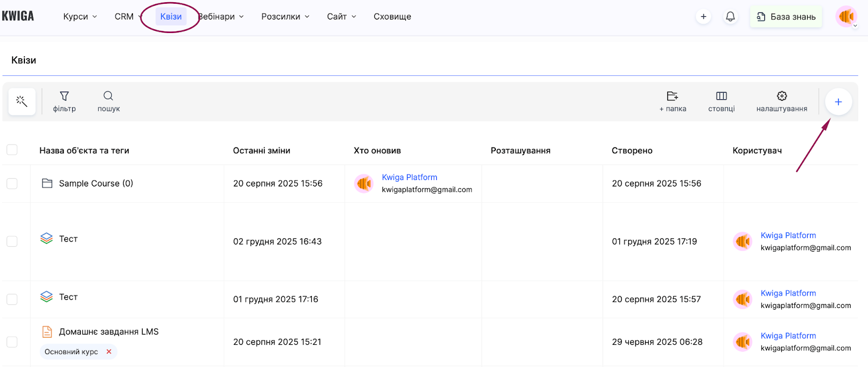Open the Сховище menu item

click(x=392, y=17)
